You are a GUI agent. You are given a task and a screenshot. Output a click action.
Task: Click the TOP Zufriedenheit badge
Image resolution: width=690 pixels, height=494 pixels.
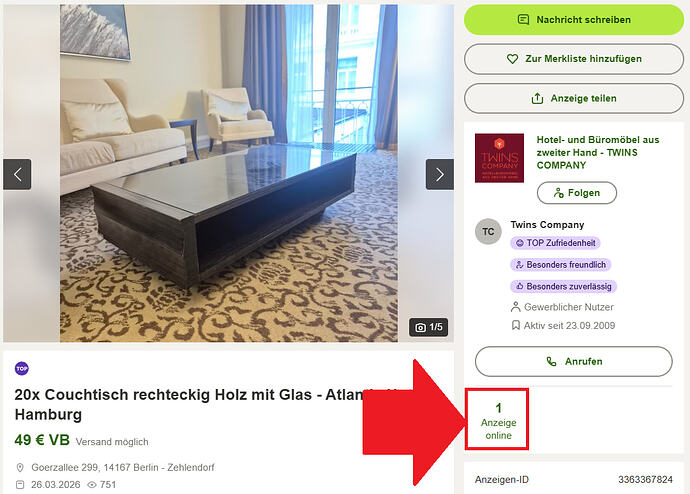555,243
